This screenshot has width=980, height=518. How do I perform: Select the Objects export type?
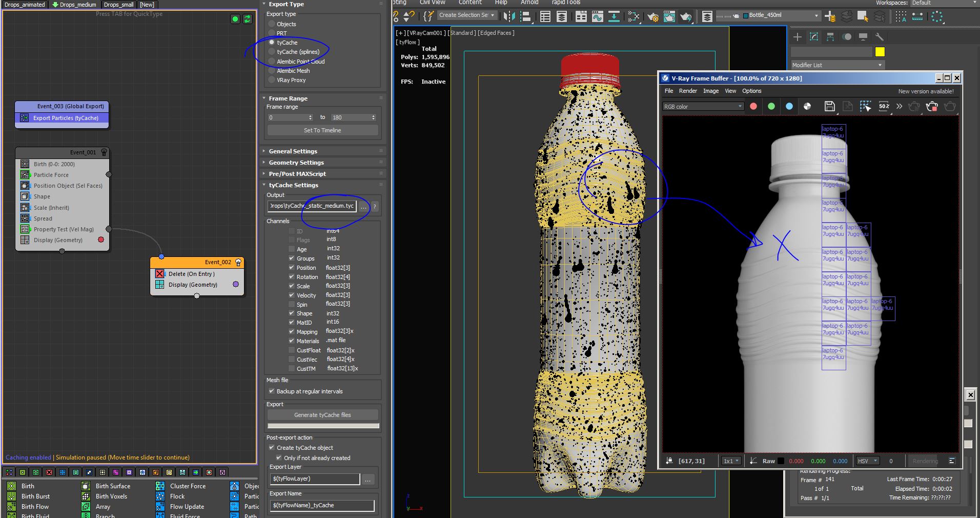click(x=272, y=24)
